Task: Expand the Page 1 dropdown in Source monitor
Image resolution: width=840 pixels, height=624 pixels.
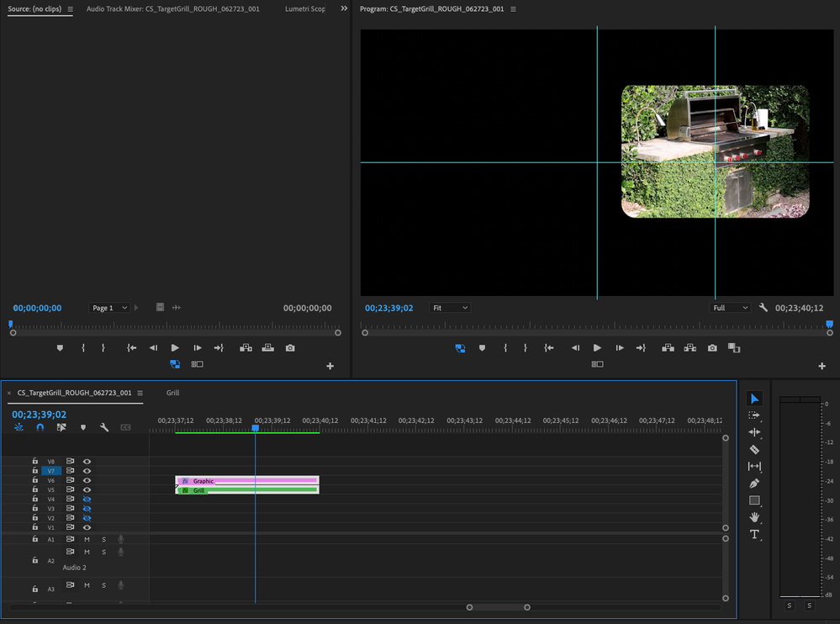Action: point(109,309)
